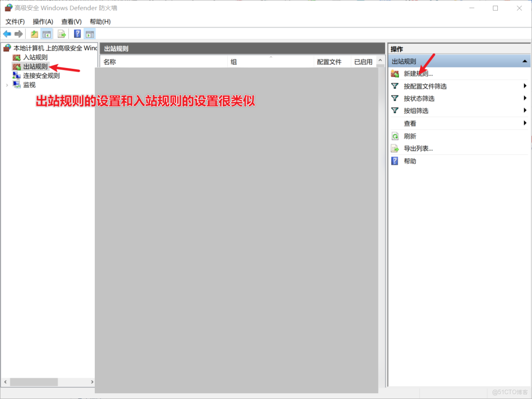This screenshot has height=399, width=532.
Task: Open the 文件(F) menu
Action: (15, 21)
